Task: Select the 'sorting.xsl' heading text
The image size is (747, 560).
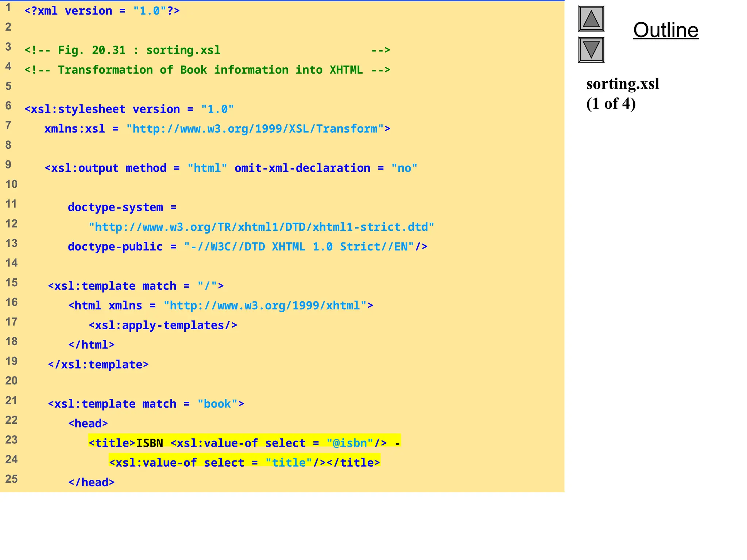Action: click(623, 84)
